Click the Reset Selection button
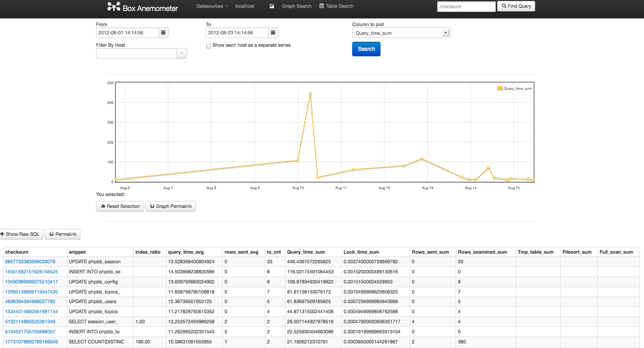The image size is (644, 348). [x=120, y=207]
